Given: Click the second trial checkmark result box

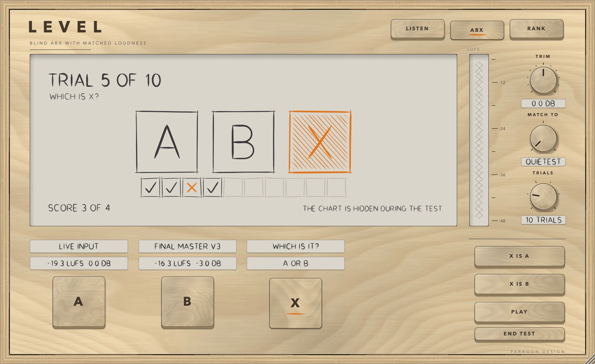Looking at the screenshot, I should pyautogui.click(x=171, y=188).
